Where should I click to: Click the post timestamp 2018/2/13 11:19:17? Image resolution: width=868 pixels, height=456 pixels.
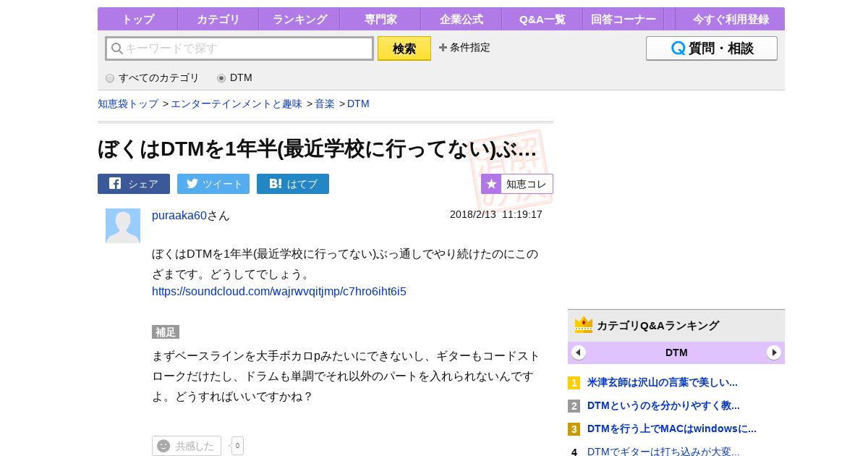496,214
